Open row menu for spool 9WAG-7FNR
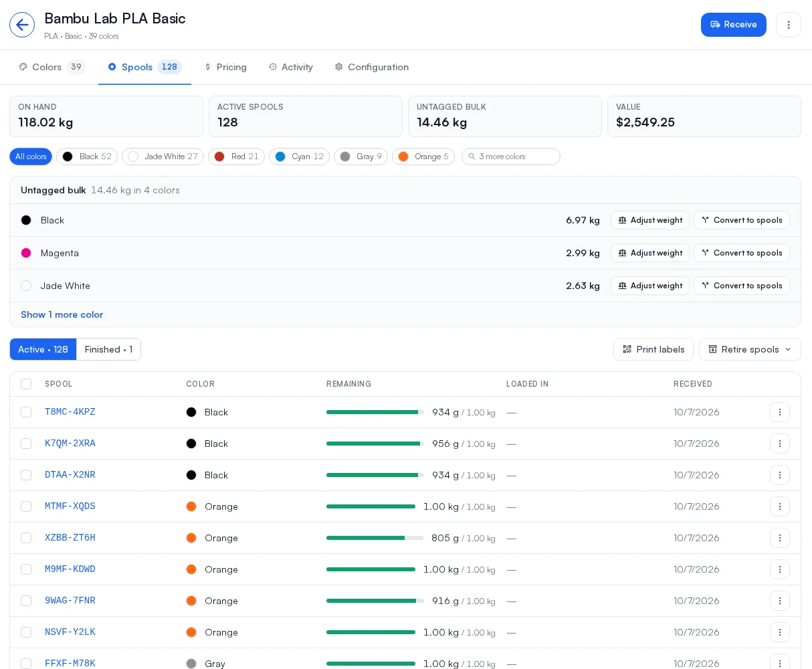Viewport: 812px width, 669px height. pos(780,601)
